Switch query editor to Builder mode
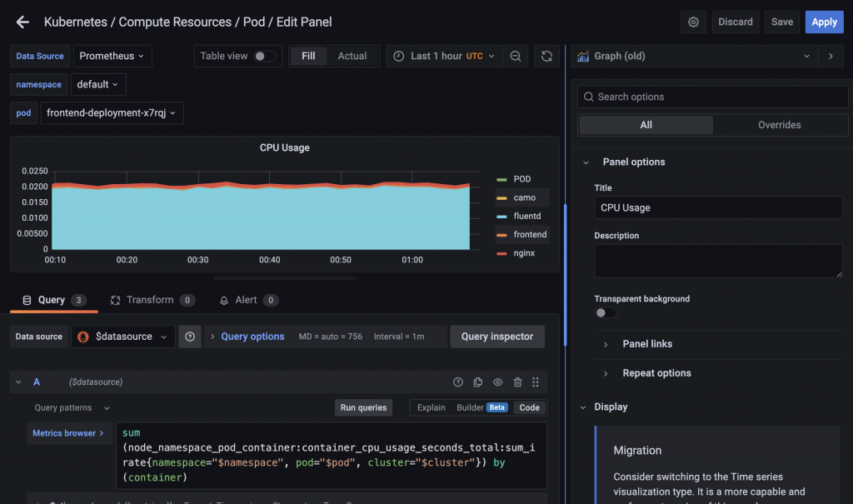 [481, 407]
